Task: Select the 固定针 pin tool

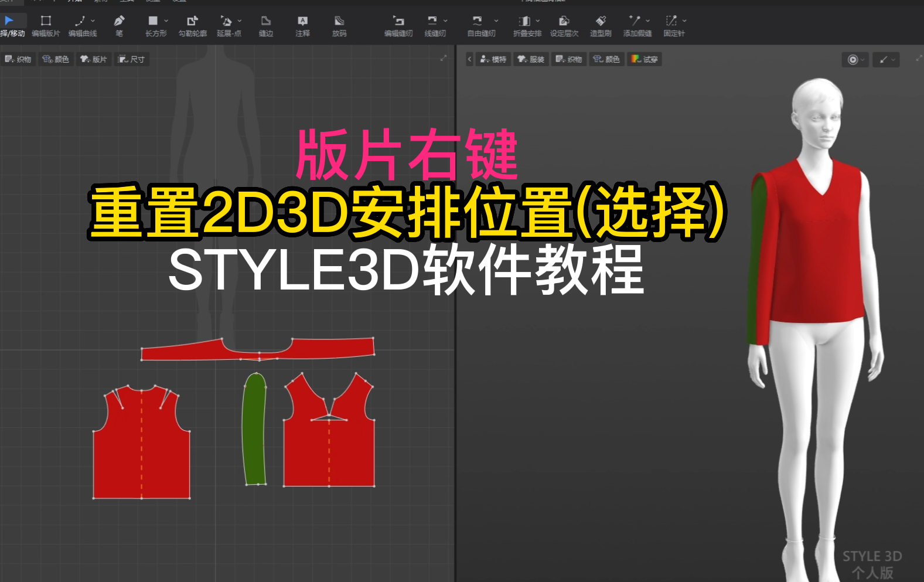Action: point(673,26)
